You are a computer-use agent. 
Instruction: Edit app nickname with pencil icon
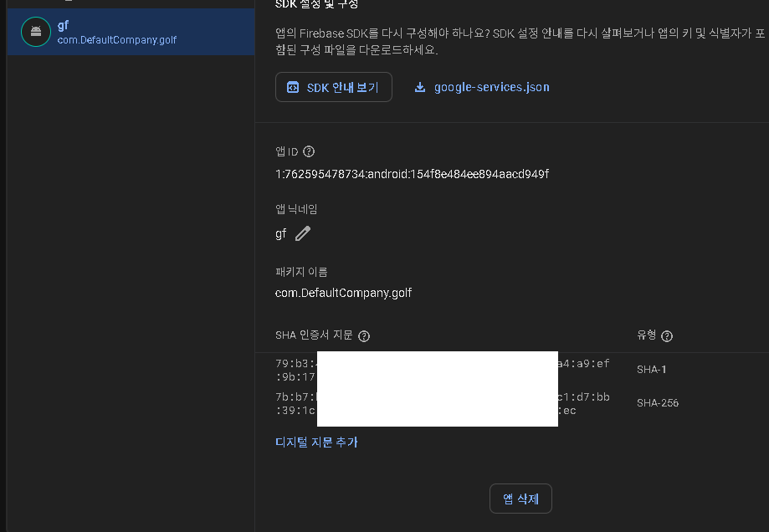click(303, 233)
